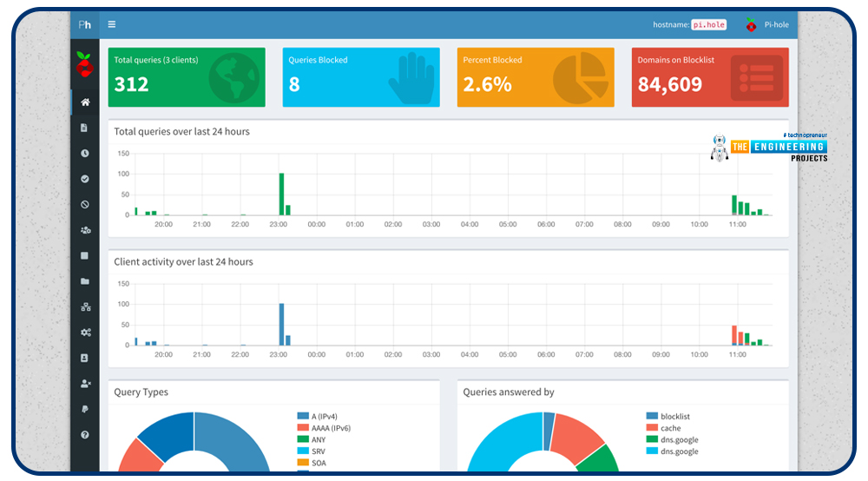
Task: Open the Help question-mark icon
Action: [85, 435]
